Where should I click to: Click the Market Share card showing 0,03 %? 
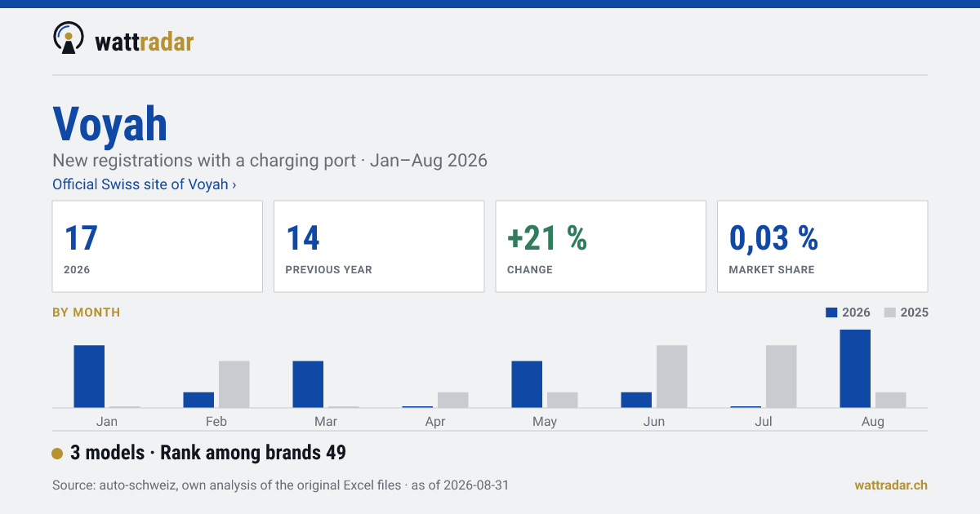(822, 246)
